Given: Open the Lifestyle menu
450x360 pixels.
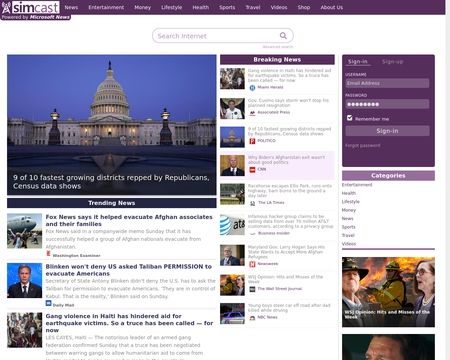Looking at the screenshot, I should (171, 7).
